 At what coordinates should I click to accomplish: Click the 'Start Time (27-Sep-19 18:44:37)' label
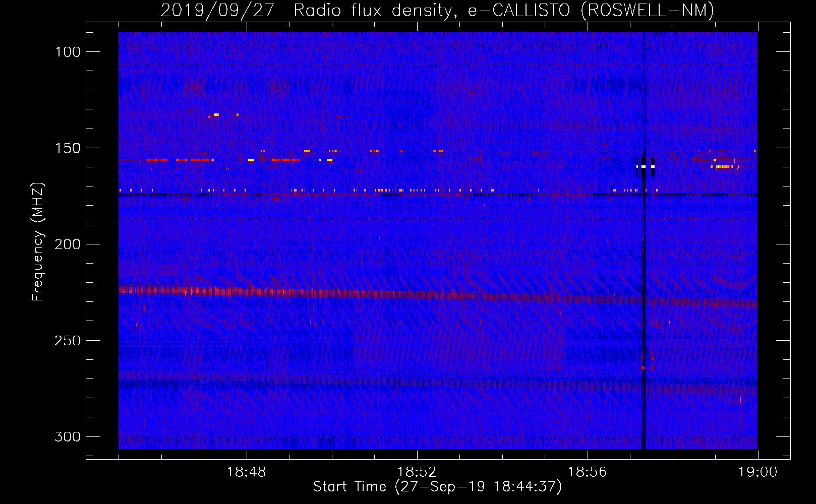pyautogui.click(x=437, y=487)
